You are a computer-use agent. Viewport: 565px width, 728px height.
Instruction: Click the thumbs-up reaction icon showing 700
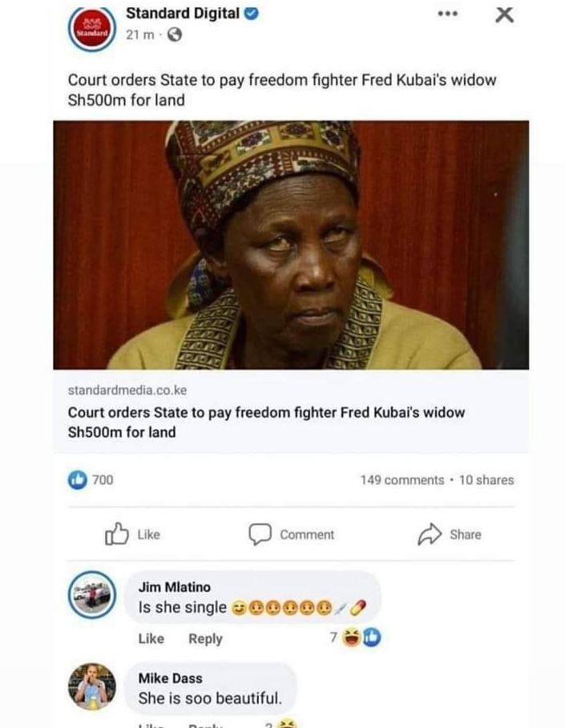pos(78,479)
